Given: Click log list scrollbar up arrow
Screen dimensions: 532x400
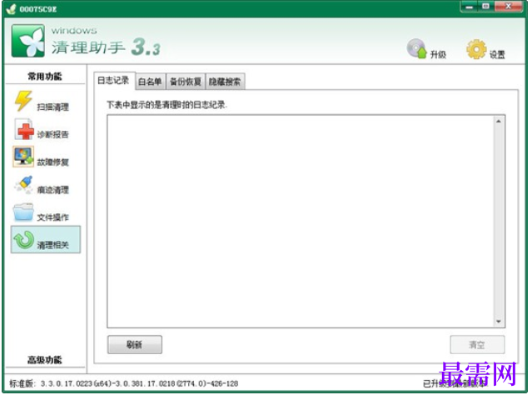Looking at the screenshot, I should click(x=499, y=121).
